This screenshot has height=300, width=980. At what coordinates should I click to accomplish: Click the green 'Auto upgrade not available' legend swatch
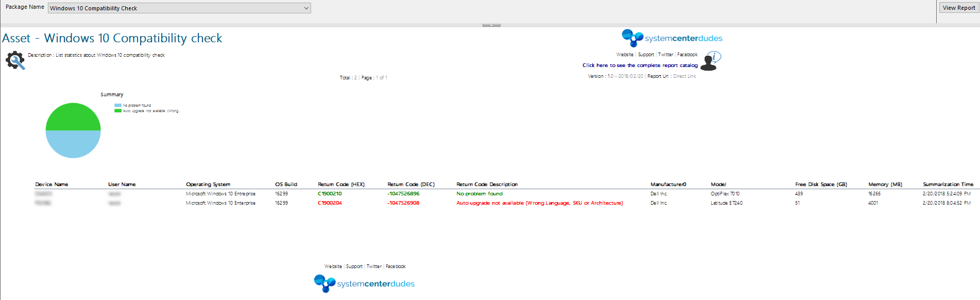click(x=118, y=111)
